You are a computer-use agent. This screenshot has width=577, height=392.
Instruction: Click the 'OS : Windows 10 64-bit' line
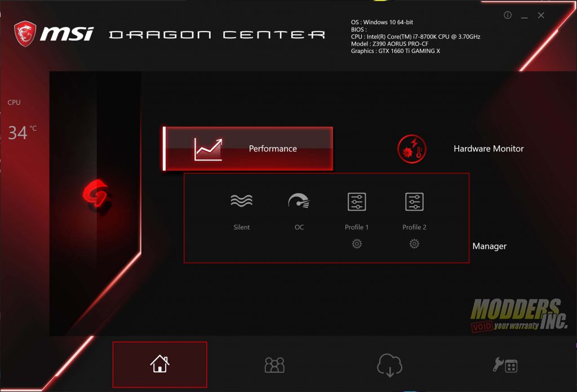[x=381, y=22]
